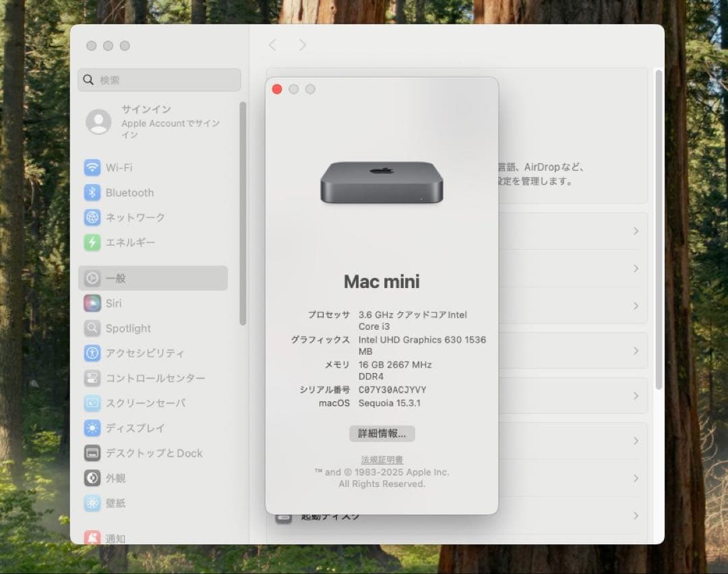Select the コントロールセンター icon
Screen dimensions: 728x574
[x=92, y=378]
